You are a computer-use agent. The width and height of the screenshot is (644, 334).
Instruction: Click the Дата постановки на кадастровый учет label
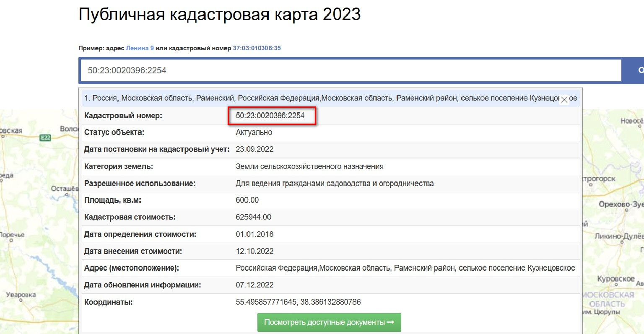pos(157,149)
